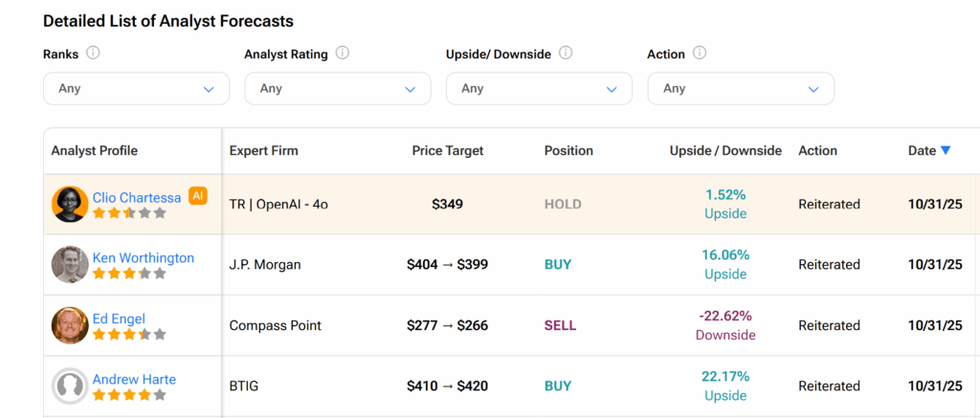Click the $277 → $266 price target

tap(448, 325)
